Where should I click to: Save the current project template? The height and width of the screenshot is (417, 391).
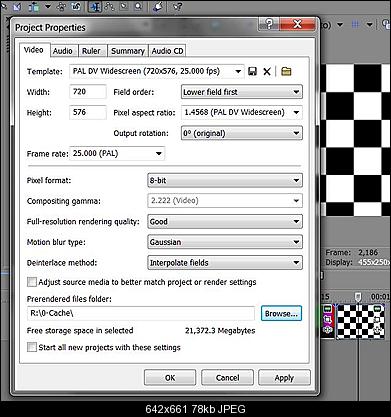coord(253,71)
